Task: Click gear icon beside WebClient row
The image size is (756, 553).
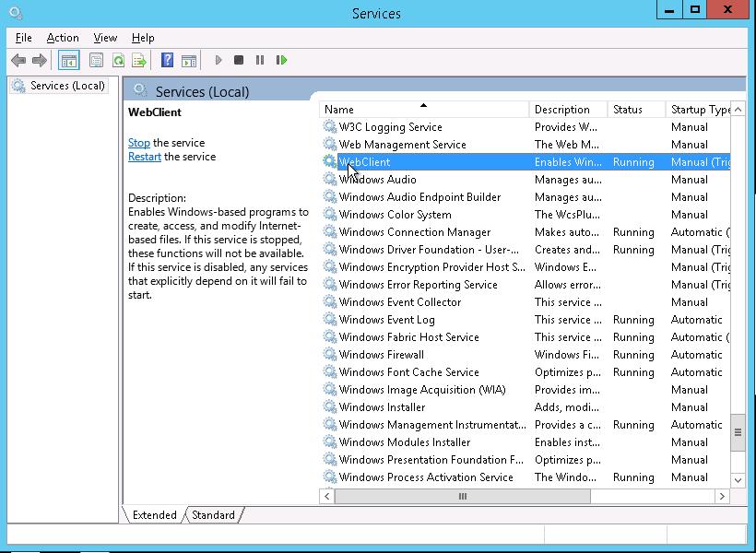Action: [330, 161]
